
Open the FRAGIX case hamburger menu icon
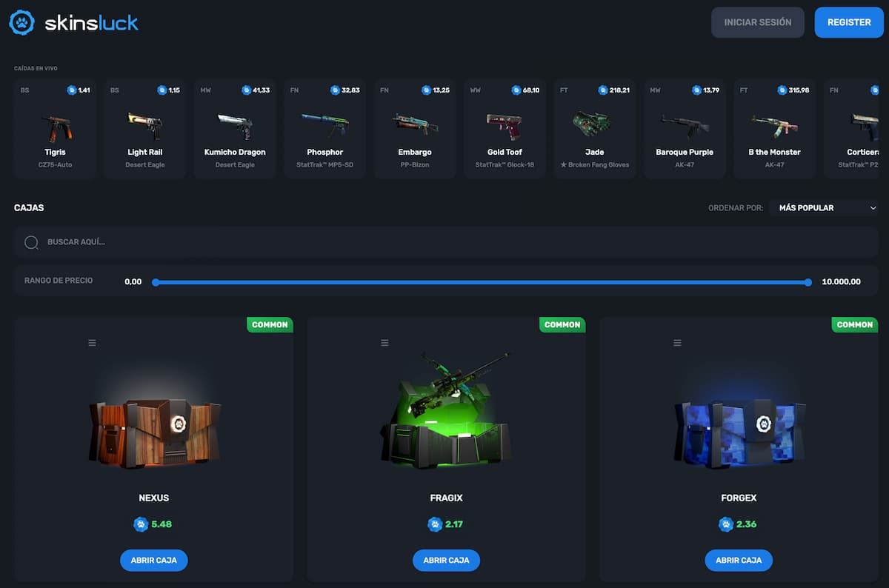pos(384,343)
